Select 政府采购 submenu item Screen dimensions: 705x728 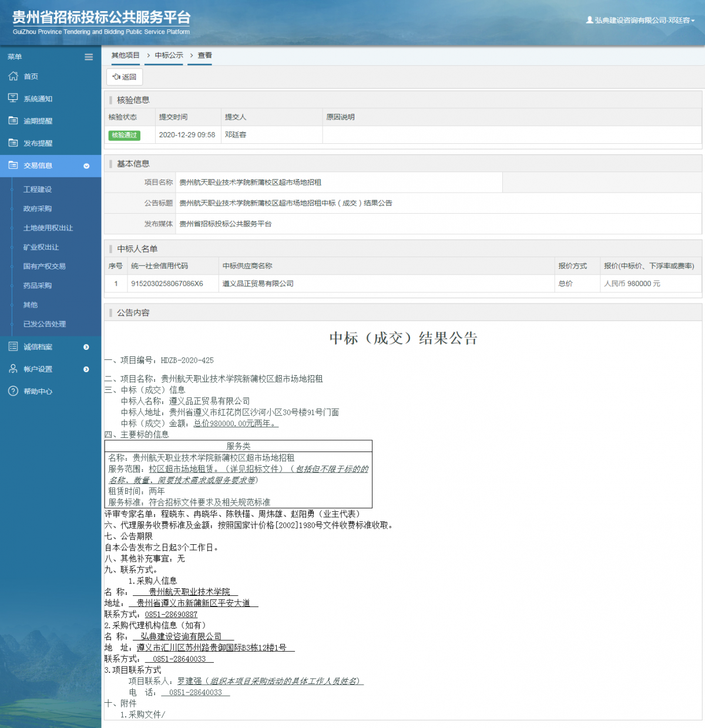click(x=38, y=209)
